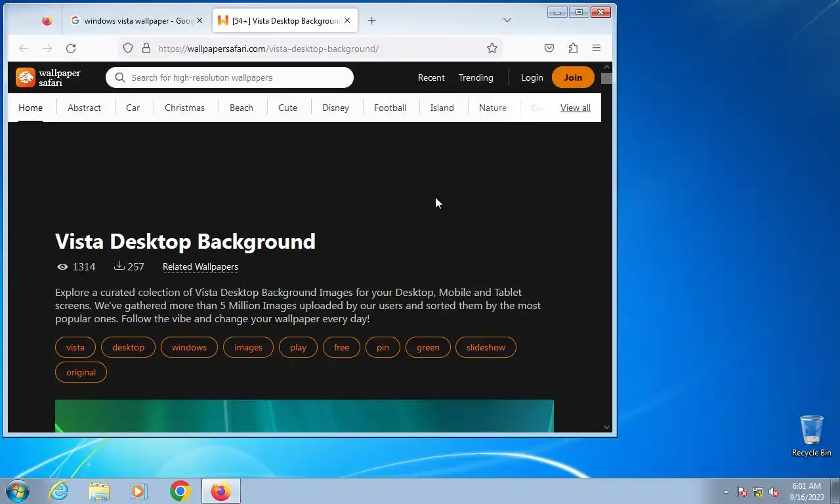Open the Nature category

[492, 108]
